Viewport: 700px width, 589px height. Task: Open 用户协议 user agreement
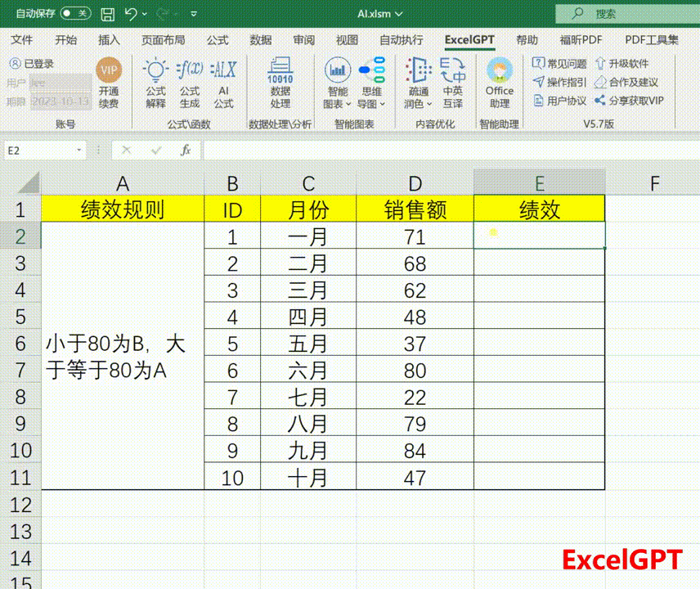click(559, 101)
